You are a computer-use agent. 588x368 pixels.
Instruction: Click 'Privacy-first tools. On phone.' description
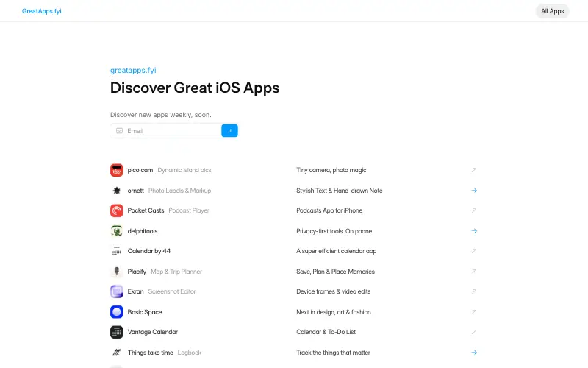click(335, 231)
